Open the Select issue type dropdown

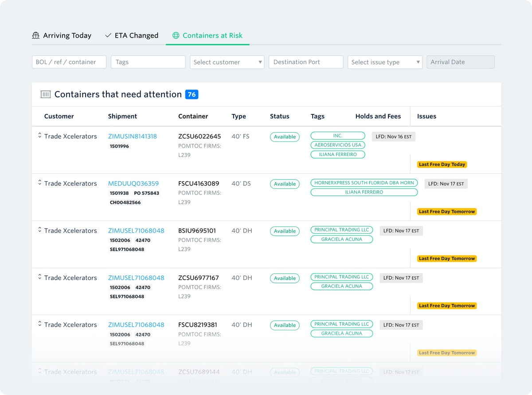click(x=385, y=62)
